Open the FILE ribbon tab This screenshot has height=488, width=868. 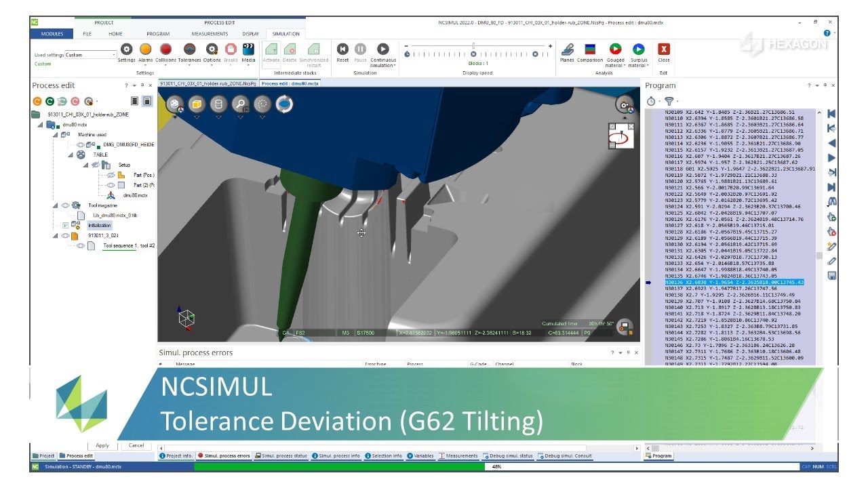(x=87, y=33)
